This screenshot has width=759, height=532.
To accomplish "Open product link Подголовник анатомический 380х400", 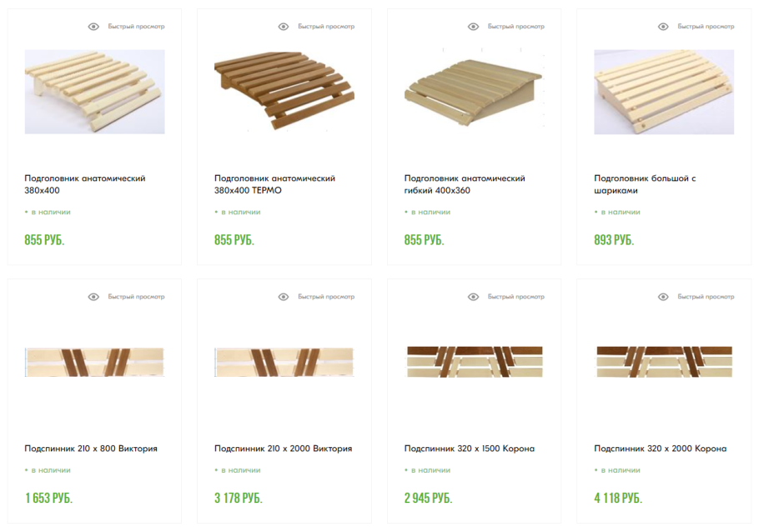I will 85,184.
